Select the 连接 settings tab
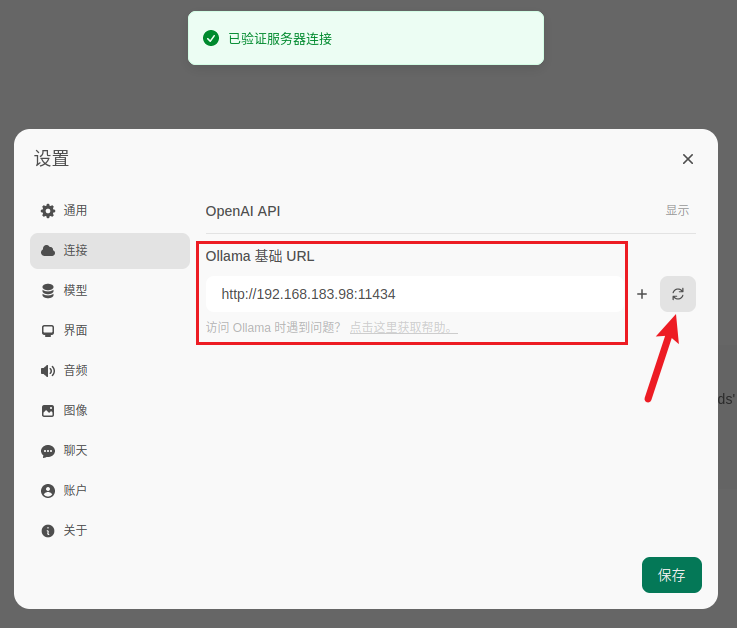 click(110, 251)
